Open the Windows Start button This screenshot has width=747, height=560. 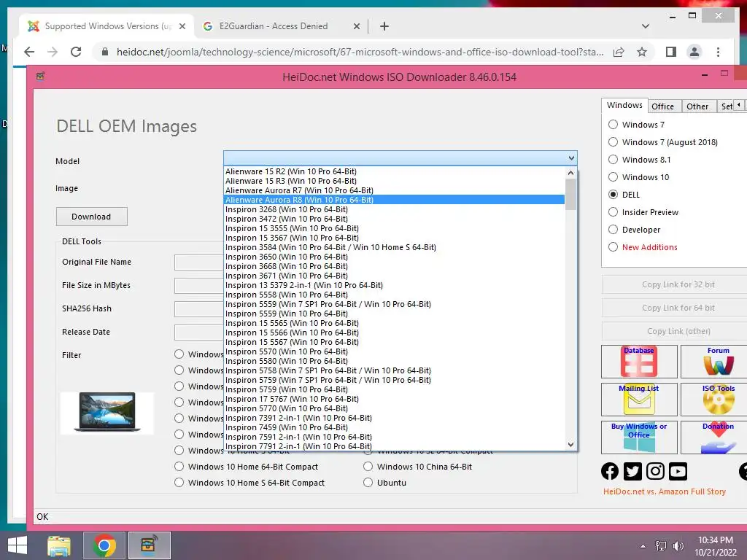coord(18,545)
